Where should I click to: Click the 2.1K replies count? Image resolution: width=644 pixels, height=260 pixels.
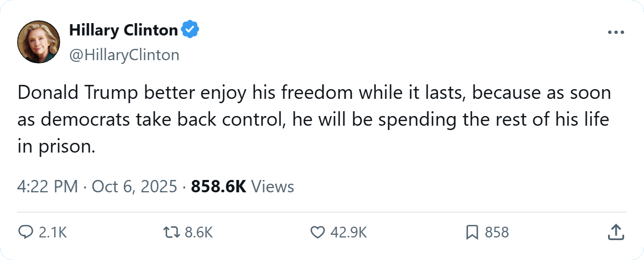(53, 233)
